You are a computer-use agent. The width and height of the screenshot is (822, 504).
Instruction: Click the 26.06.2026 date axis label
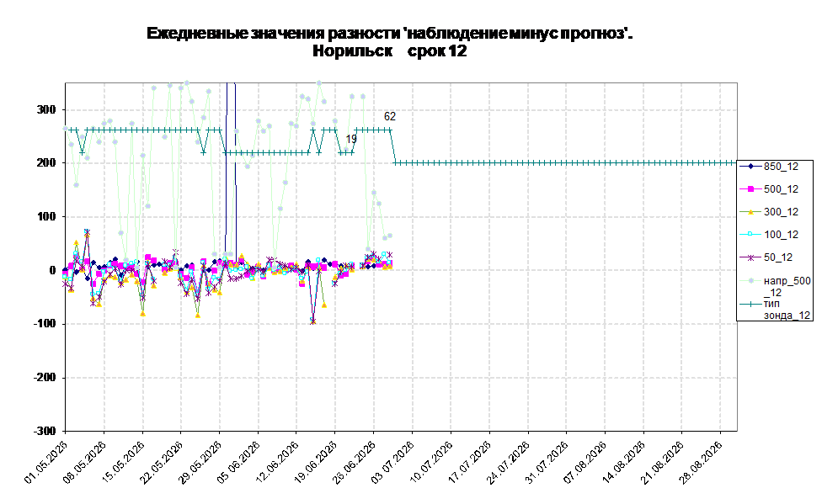355,462
